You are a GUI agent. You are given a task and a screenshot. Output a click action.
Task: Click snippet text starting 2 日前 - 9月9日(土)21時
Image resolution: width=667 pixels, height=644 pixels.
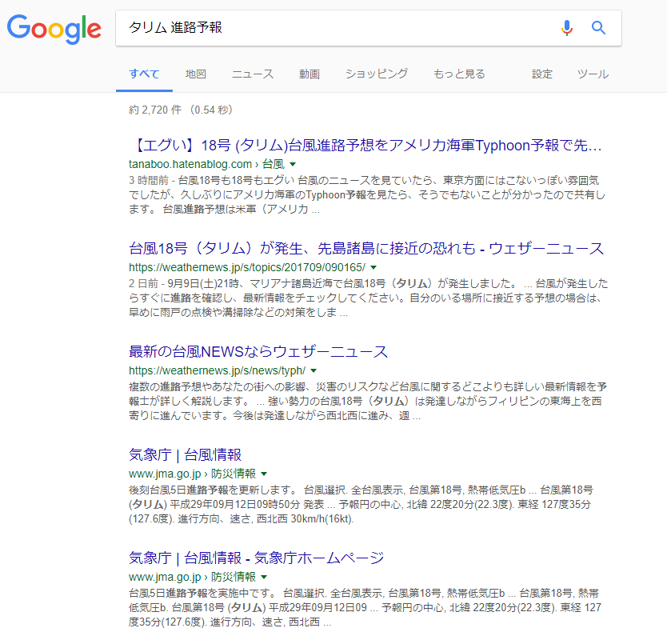click(x=369, y=298)
